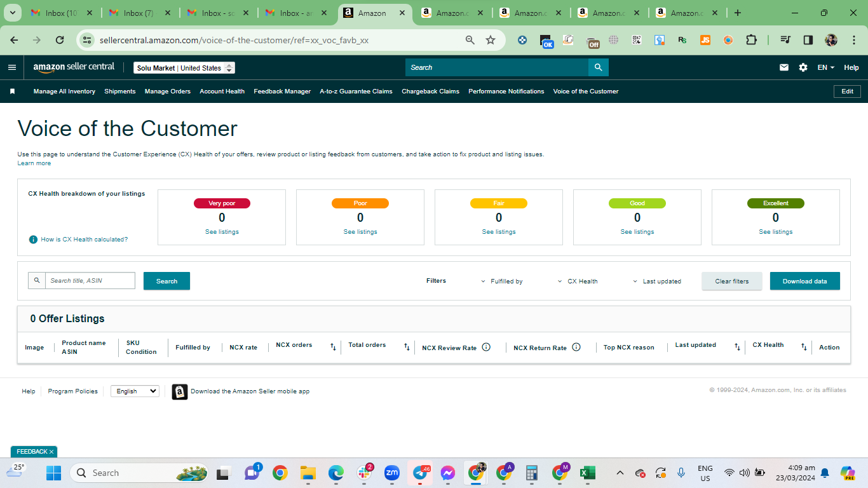868x488 pixels.
Task: Reload the page in Chrome
Action: point(60,40)
